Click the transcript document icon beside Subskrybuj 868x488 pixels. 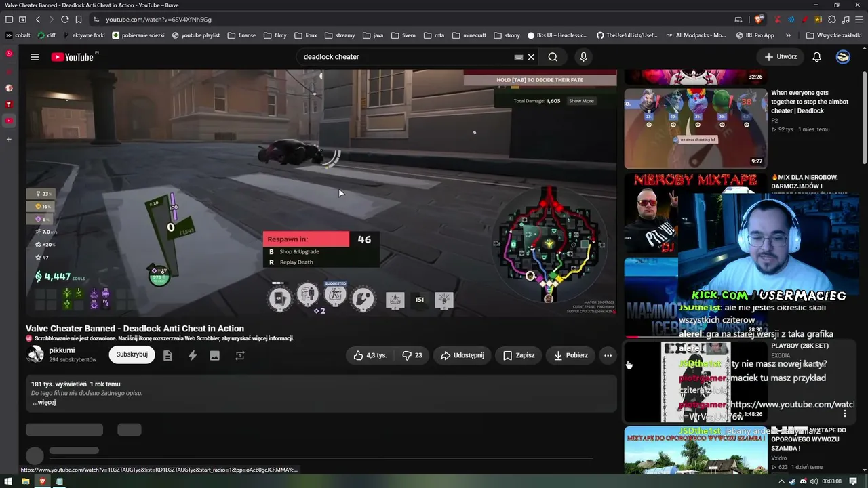[x=167, y=355]
